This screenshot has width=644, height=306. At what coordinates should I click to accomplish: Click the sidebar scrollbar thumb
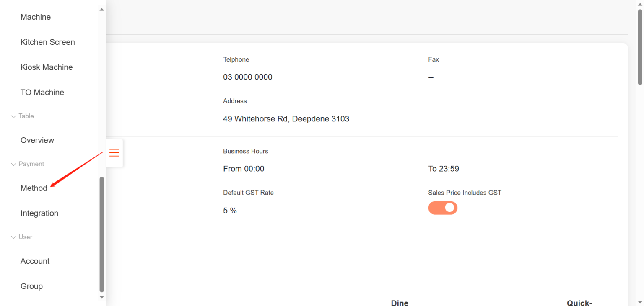point(101,234)
